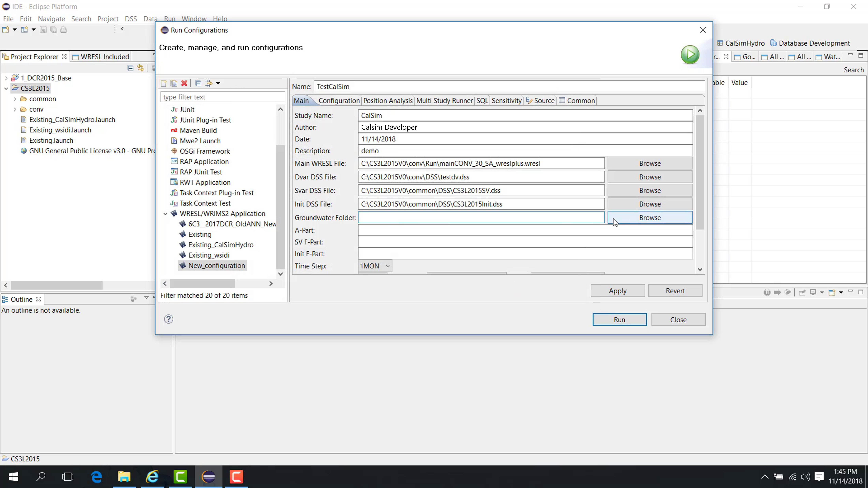Viewport: 868px width, 488px height.
Task: Open the WRESL Included view tab
Action: tap(101, 57)
